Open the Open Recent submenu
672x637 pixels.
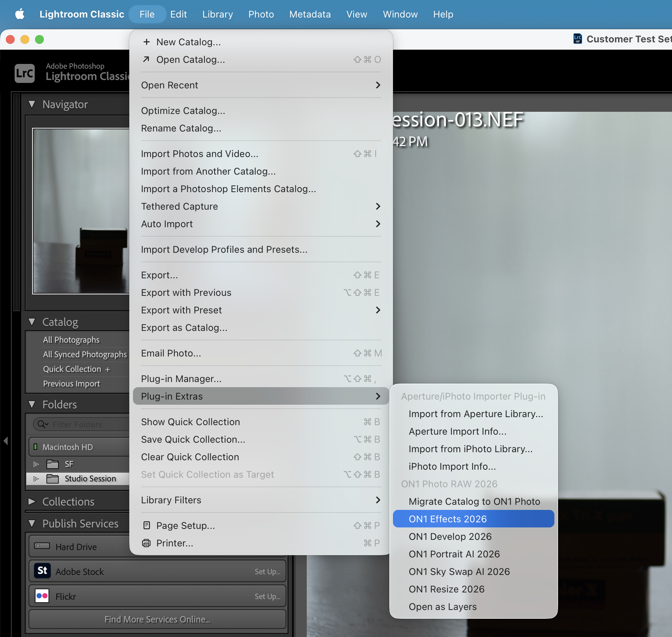[261, 85]
